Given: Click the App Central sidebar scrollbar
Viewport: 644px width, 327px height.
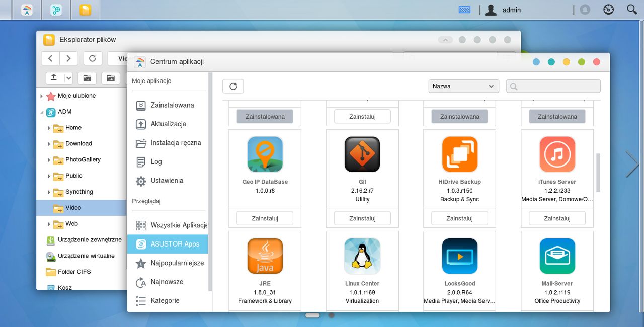Looking at the screenshot, I should coord(210,182).
